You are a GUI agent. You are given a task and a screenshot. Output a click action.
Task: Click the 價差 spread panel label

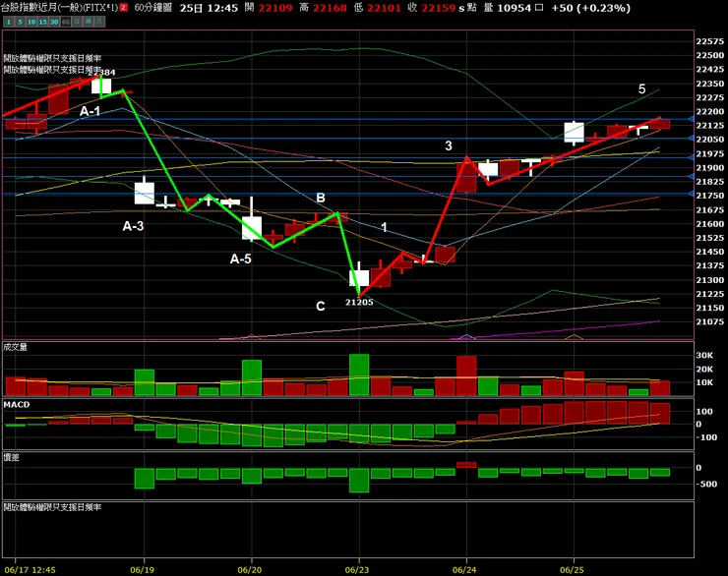[11, 457]
